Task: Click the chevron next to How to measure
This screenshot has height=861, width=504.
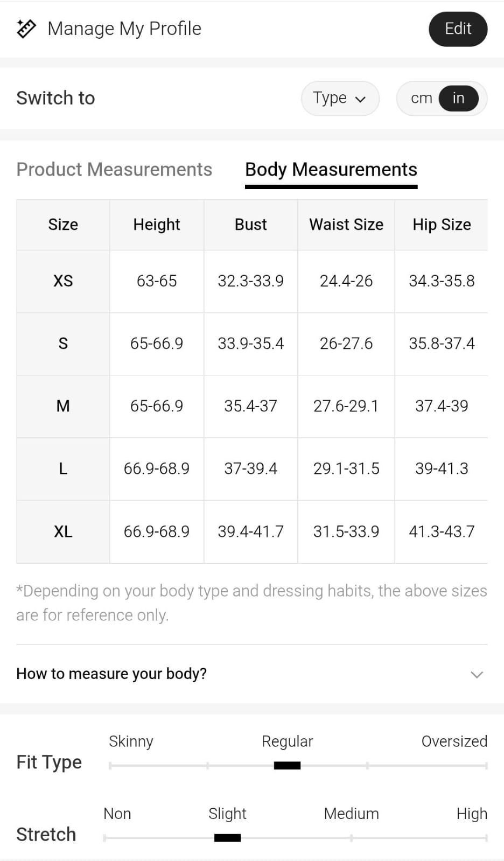Action: [x=477, y=674]
